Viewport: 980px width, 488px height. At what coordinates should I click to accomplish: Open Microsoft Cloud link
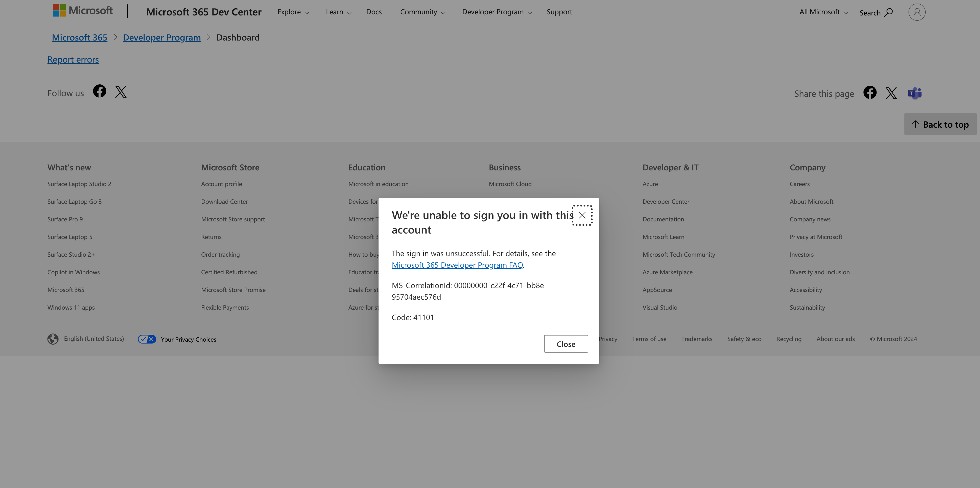click(510, 184)
